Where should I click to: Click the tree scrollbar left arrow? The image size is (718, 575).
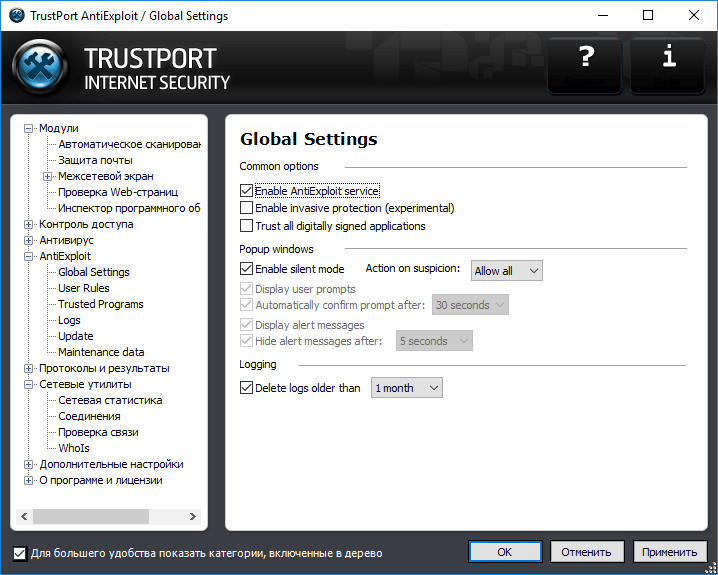coord(24,516)
